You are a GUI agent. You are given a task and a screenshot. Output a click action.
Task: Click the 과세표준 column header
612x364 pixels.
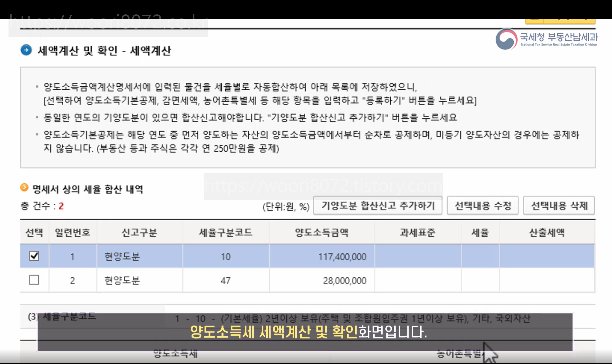pyautogui.click(x=418, y=232)
